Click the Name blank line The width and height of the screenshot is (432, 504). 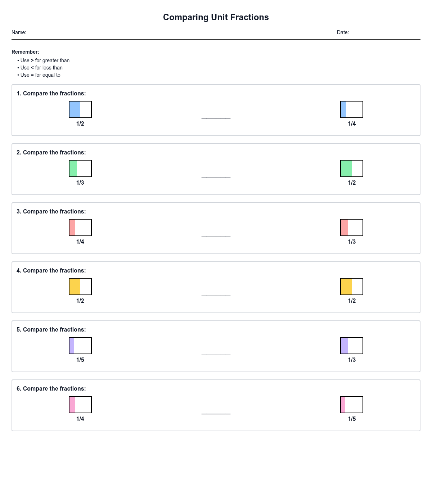pyautogui.click(x=63, y=32)
